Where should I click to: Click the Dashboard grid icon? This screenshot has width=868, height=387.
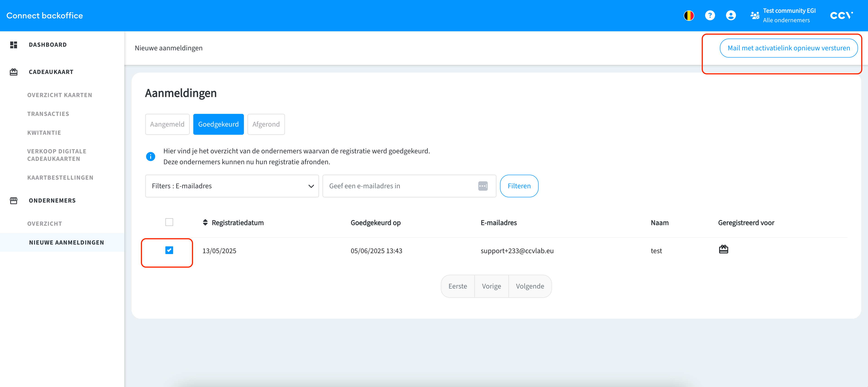(x=13, y=45)
